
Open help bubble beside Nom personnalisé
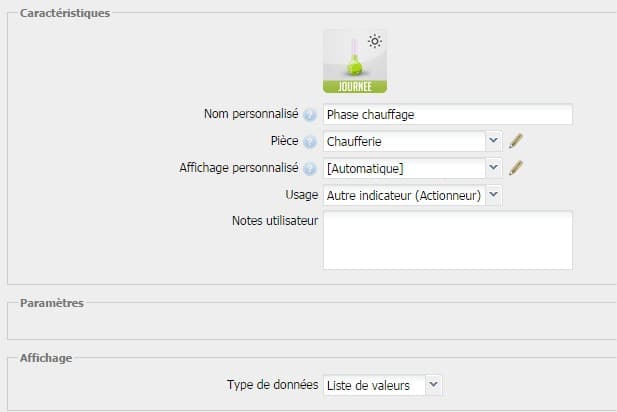click(310, 115)
